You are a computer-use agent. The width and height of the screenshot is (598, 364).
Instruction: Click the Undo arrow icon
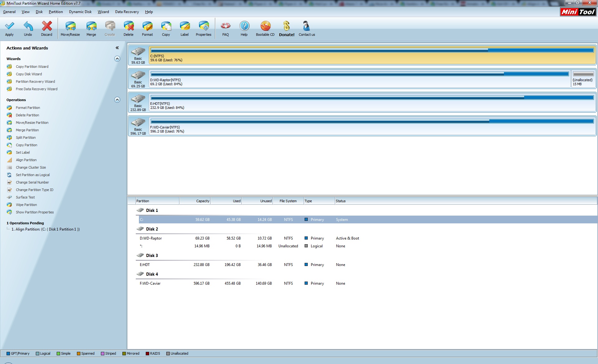28,26
